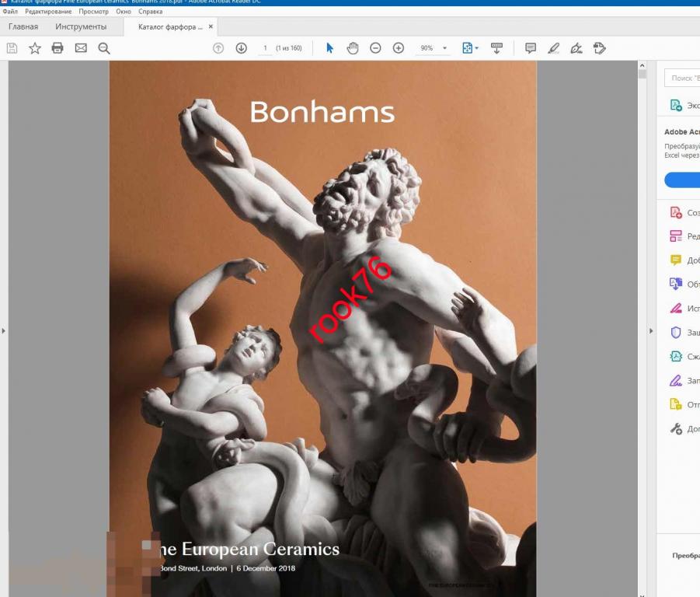Open the Справка menu
700x597 pixels.
[x=151, y=12]
